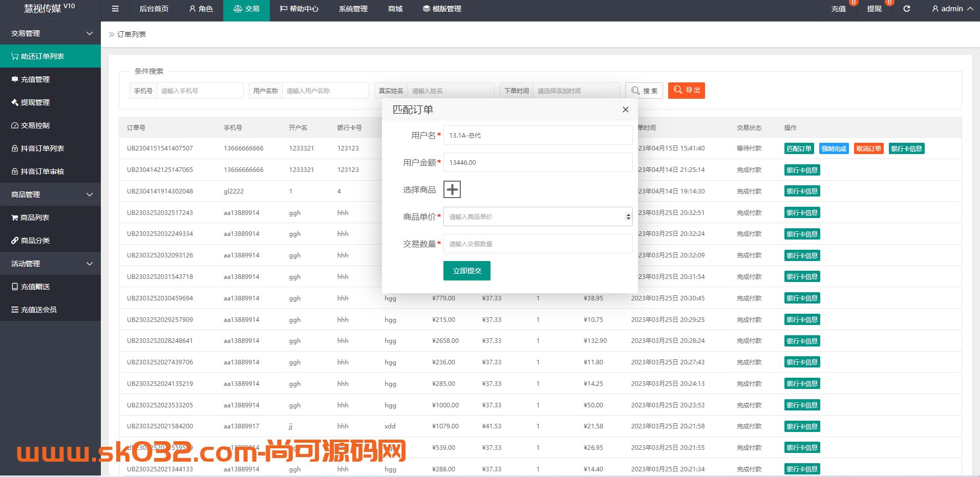Click the orange 导出 button

tap(687, 91)
